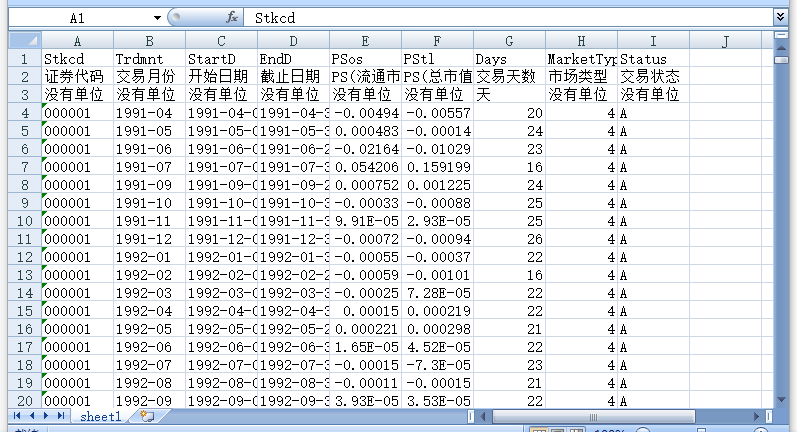Select the column G header
Image resolution: width=797 pixels, height=432 pixels.
(509, 41)
